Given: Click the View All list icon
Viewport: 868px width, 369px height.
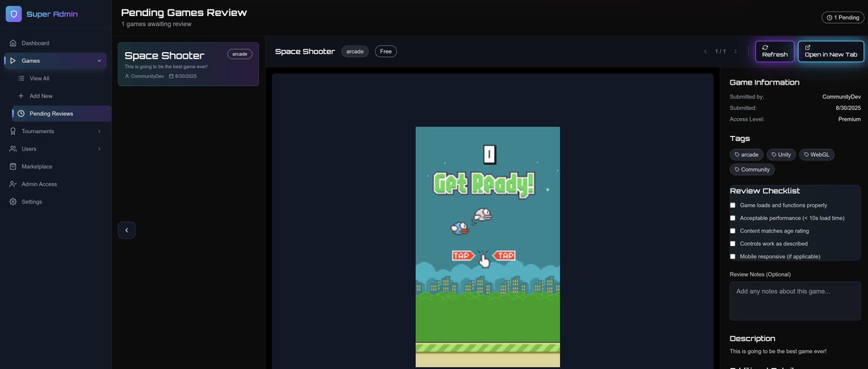Looking at the screenshot, I should click(x=21, y=78).
